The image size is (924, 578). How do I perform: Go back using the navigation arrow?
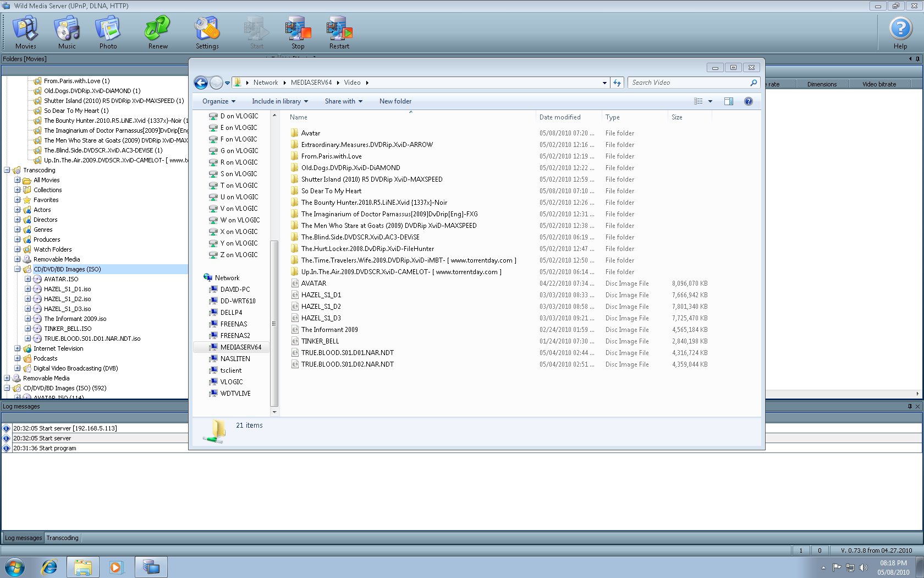tap(201, 82)
